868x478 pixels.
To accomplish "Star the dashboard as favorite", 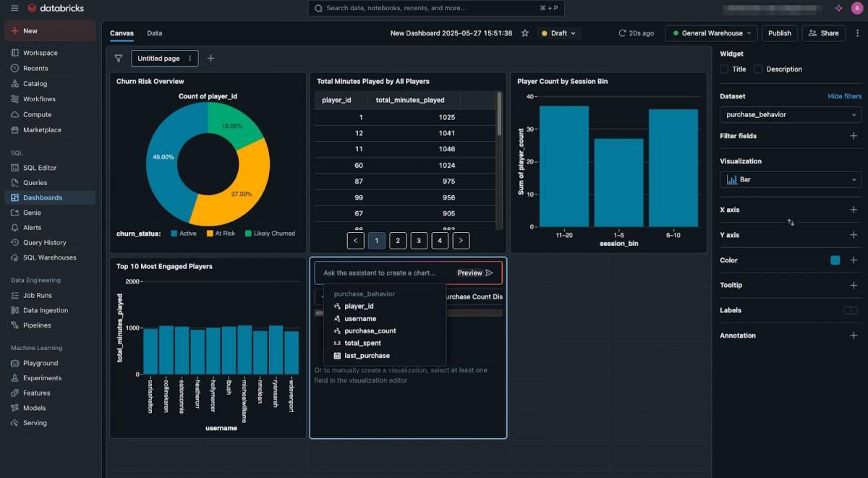I will pyautogui.click(x=525, y=33).
